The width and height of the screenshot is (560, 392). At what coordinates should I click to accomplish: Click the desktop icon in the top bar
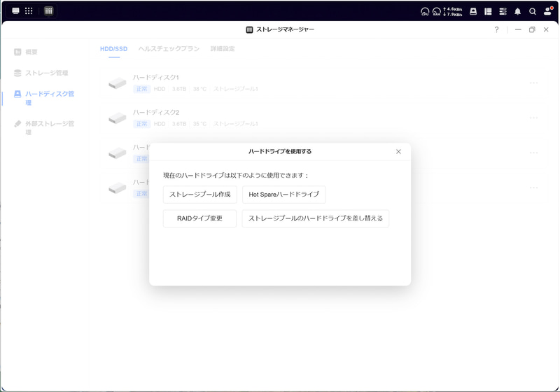tap(15, 10)
